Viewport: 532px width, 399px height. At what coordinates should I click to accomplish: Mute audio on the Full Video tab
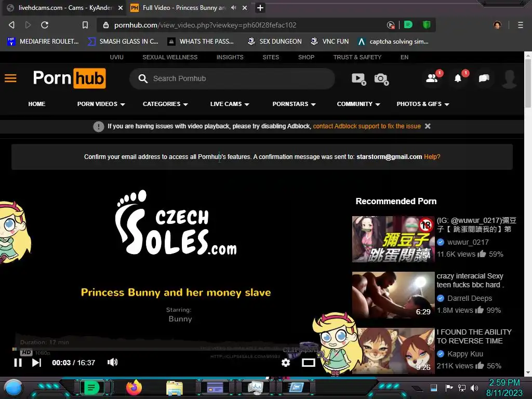point(233,7)
